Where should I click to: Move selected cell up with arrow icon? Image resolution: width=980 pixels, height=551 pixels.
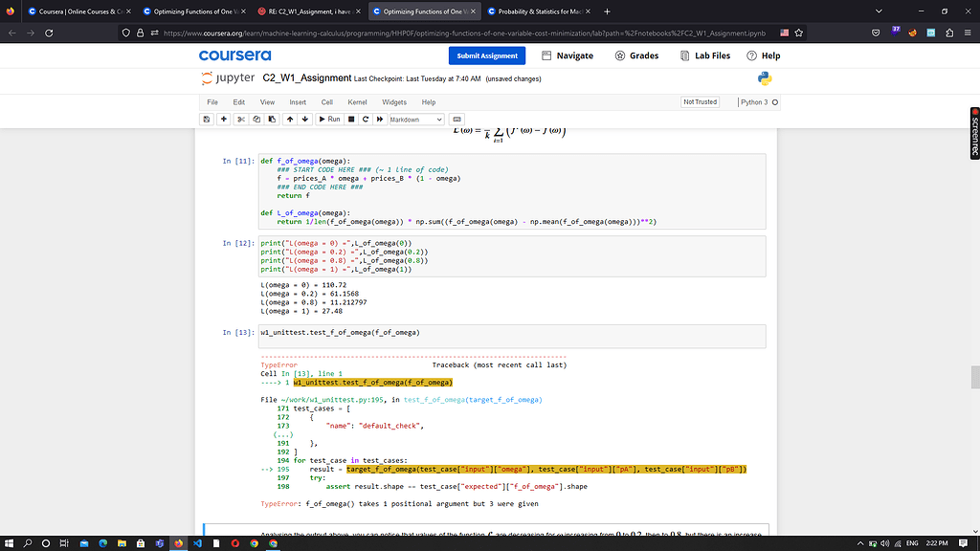click(x=288, y=120)
